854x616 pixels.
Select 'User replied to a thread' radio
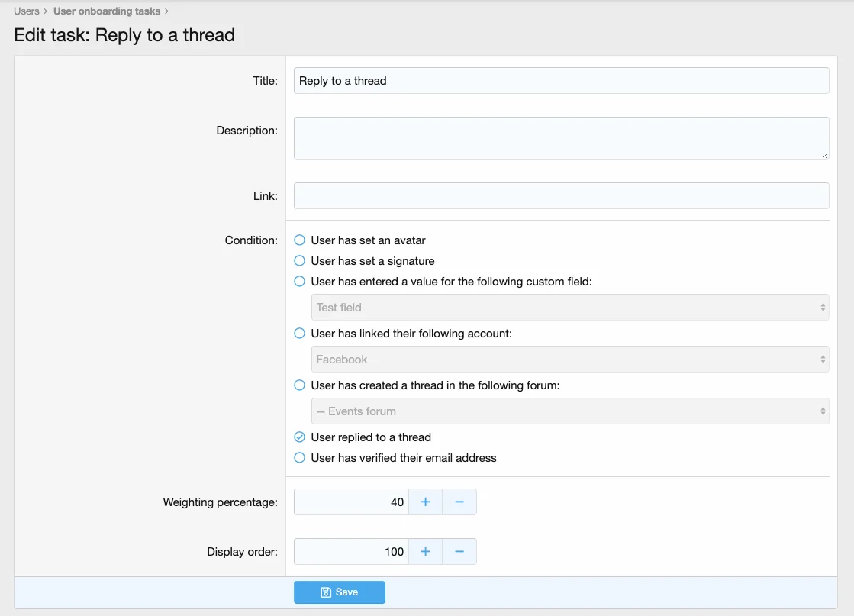[300, 437]
